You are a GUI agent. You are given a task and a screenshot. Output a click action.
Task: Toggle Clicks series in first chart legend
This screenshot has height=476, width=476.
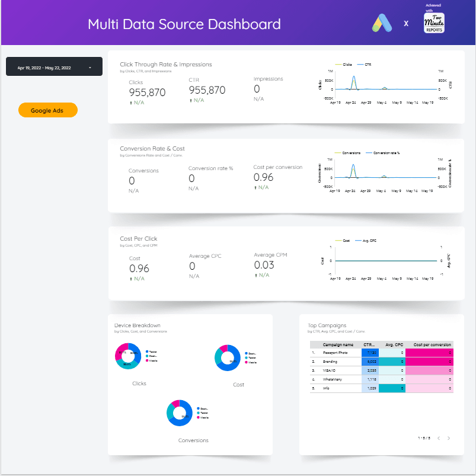coord(343,65)
